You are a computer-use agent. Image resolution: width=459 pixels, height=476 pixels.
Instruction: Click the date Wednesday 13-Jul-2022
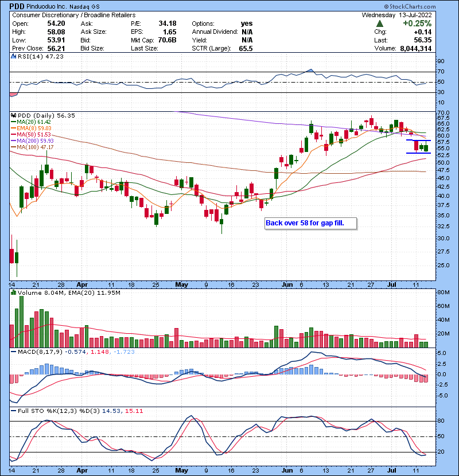click(396, 15)
